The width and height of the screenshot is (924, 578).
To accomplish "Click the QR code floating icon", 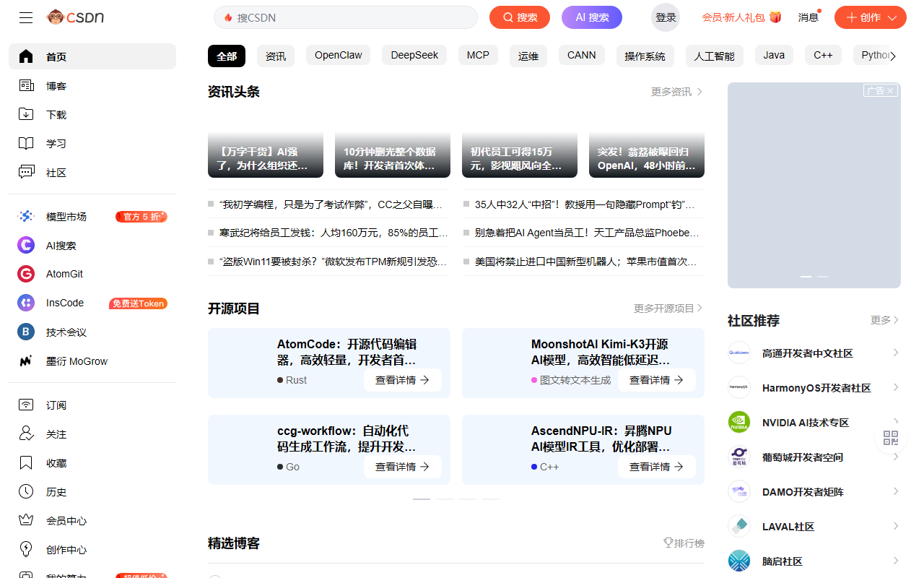I will pos(891,438).
